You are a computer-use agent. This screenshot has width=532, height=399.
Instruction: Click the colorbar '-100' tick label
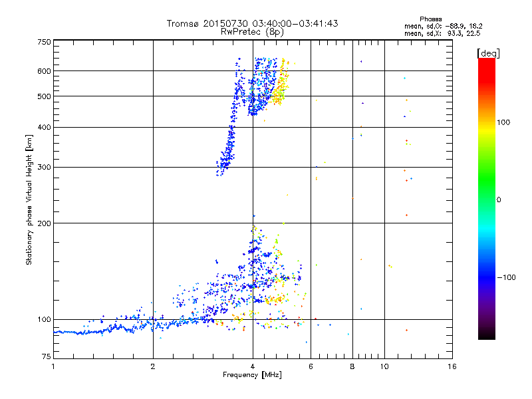coord(507,277)
